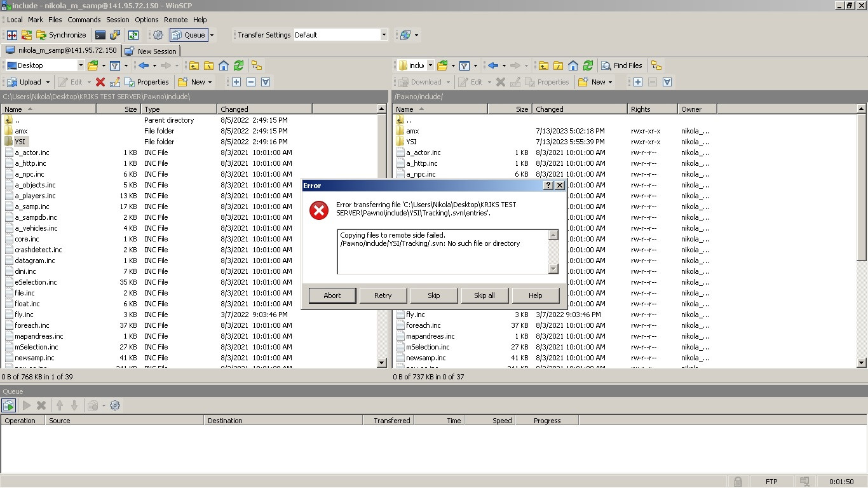Viewport: 868px width, 488px height.
Task: Click the red X delete icon in local panel
Action: point(100,82)
